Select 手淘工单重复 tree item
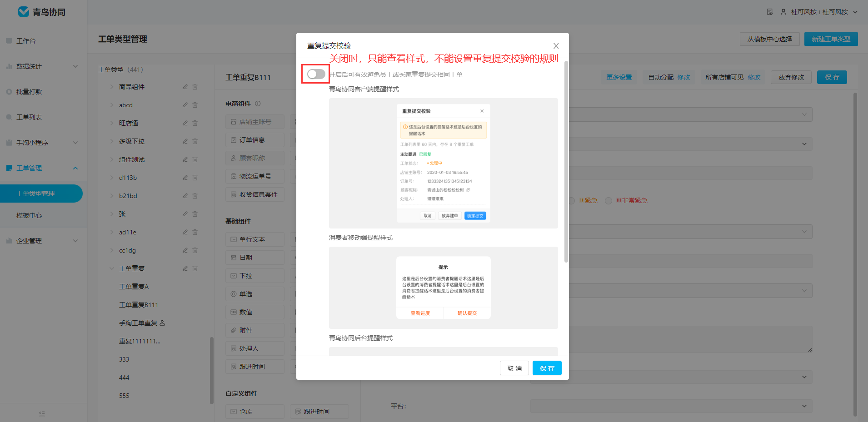Screen dimensions: 868x422 coord(138,323)
